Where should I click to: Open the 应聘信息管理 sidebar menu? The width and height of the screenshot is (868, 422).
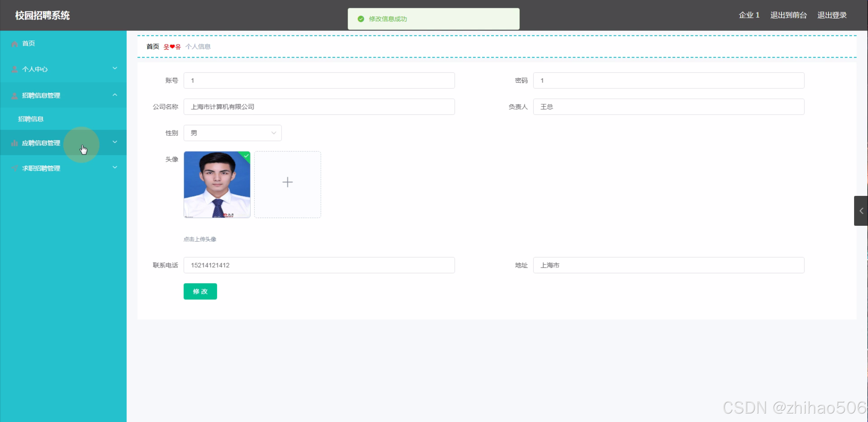click(41, 143)
